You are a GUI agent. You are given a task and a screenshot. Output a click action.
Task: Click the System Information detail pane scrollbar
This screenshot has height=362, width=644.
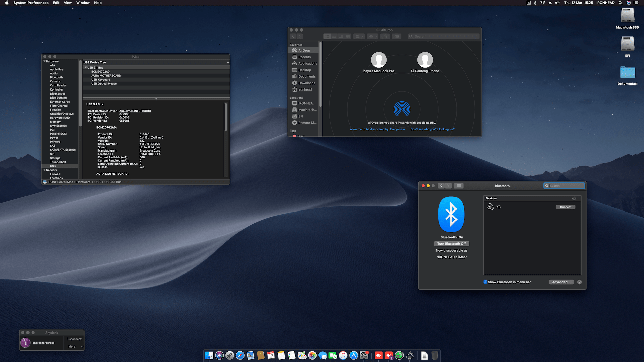[x=226, y=117]
